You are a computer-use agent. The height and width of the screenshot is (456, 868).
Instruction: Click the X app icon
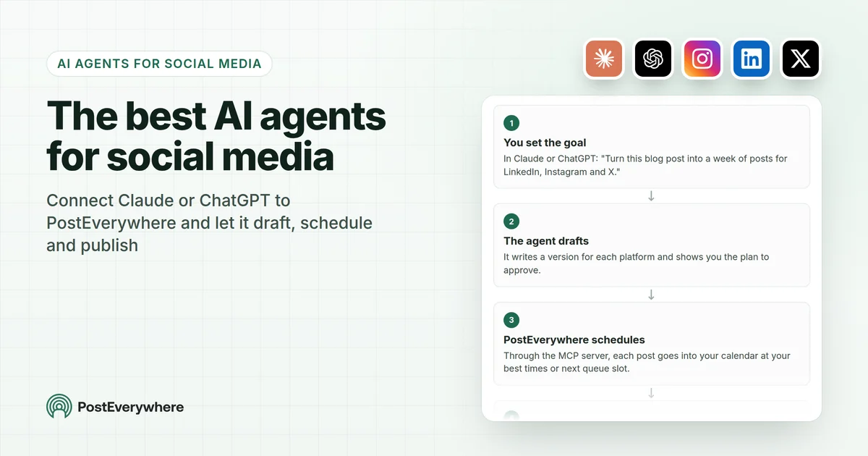click(801, 59)
